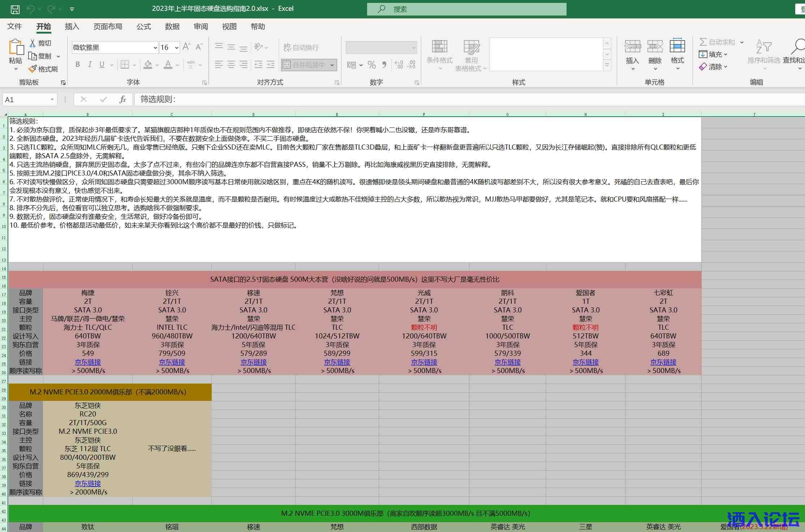Expand the Name Box dropdown arrow
This screenshot has height=532, width=805.
pos(52,99)
